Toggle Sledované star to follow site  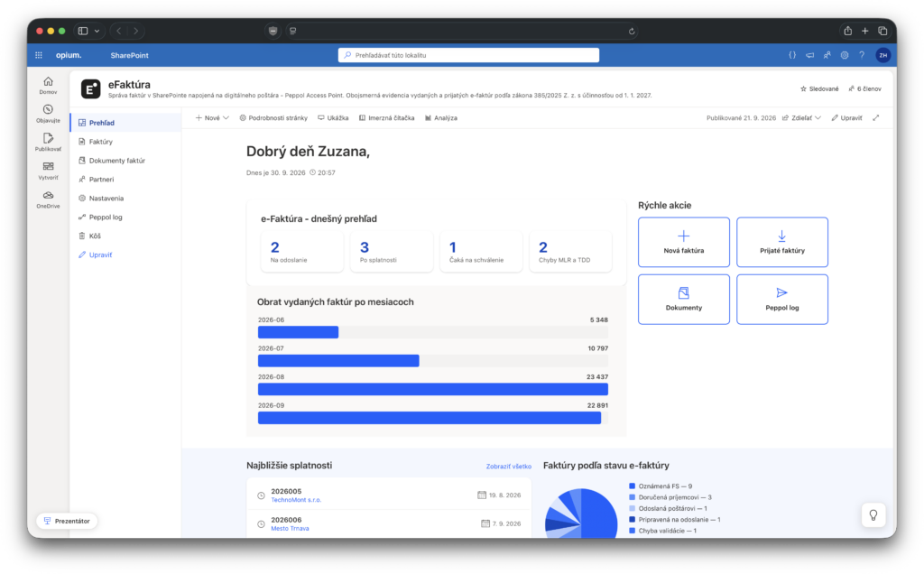(819, 89)
